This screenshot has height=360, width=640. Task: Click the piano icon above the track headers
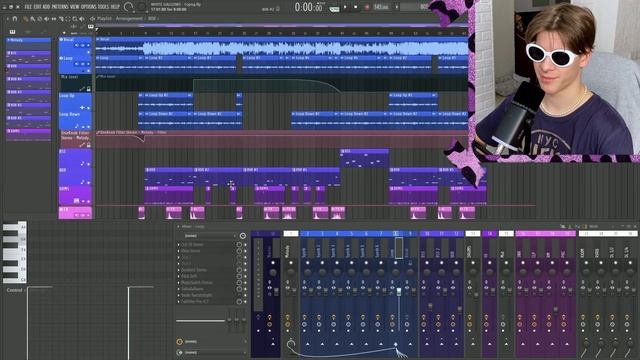(x=91, y=27)
